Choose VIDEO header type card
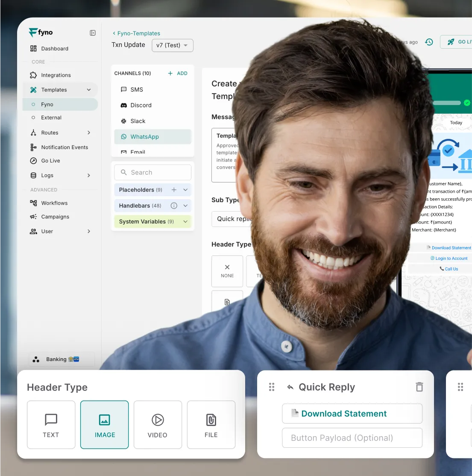This screenshot has width=472, height=476. [158, 424]
